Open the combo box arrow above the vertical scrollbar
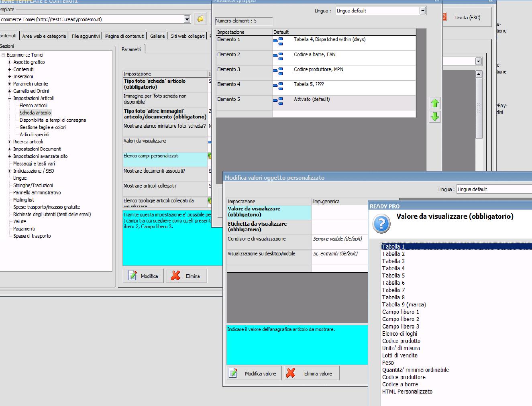Image resolution: width=532 pixels, height=406 pixels. 478,61
